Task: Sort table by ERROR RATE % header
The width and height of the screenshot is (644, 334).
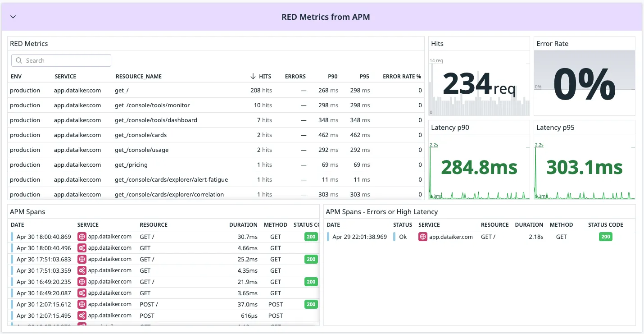Action: point(402,77)
